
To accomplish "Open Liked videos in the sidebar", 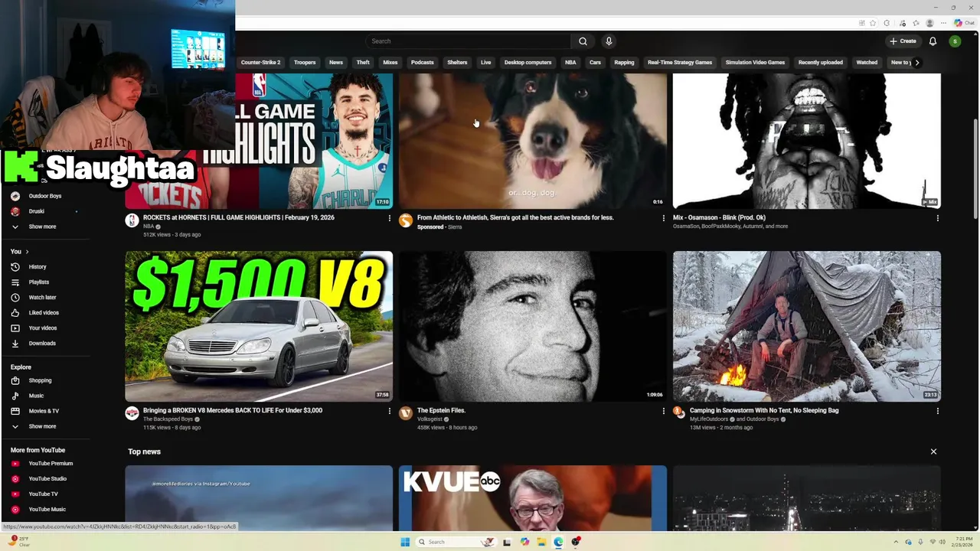I will click(x=44, y=313).
